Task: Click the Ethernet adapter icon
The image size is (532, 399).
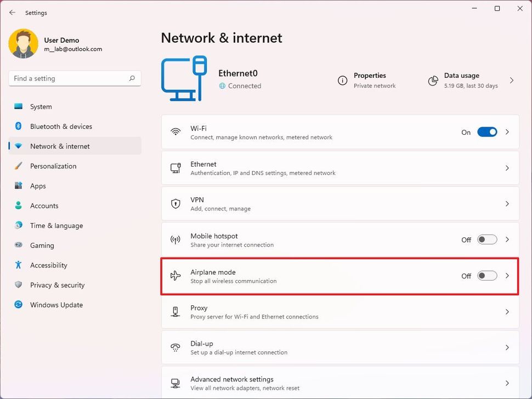Action: click(176, 168)
